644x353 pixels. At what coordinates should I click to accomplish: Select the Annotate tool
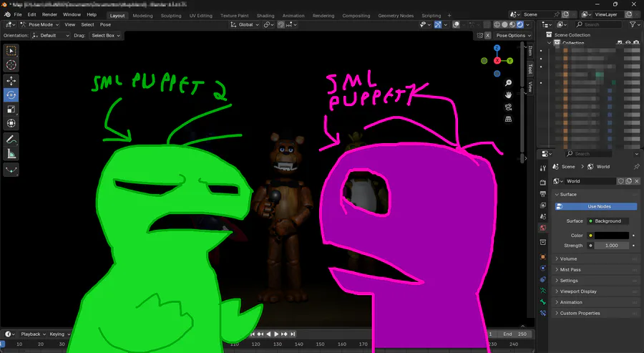[11, 140]
